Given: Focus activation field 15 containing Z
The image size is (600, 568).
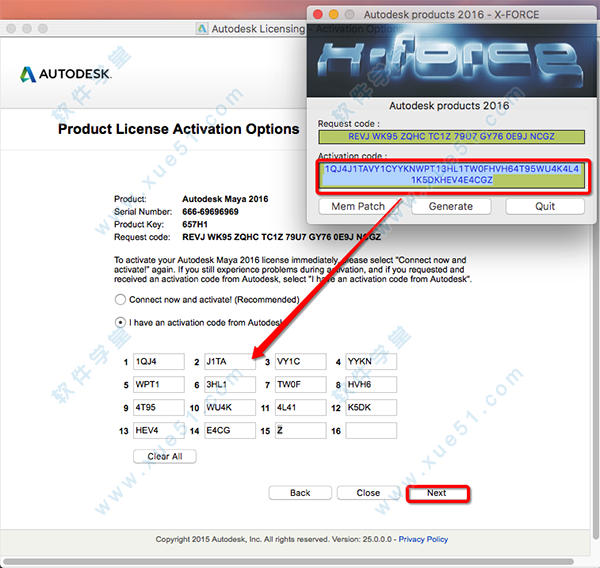Looking at the screenshot, I should (x=301, y=431).
